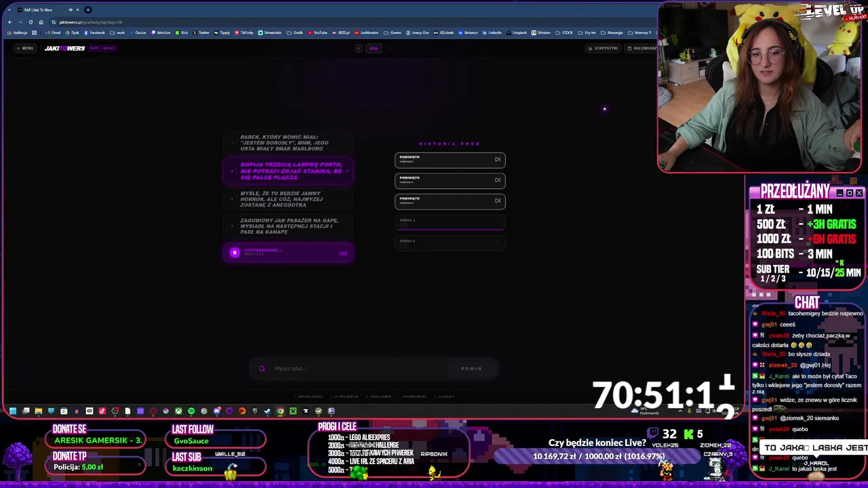Open the Aplikacje apps shortcut

17,33
